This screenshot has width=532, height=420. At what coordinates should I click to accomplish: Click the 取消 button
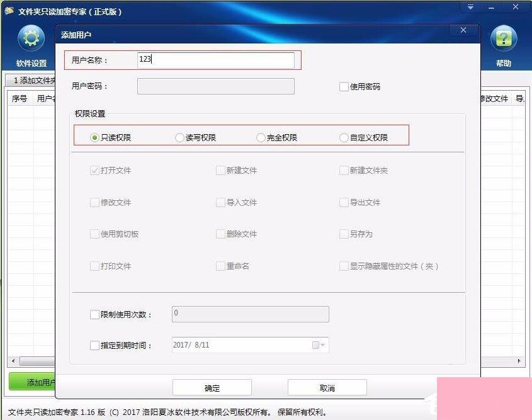point(327,387)
